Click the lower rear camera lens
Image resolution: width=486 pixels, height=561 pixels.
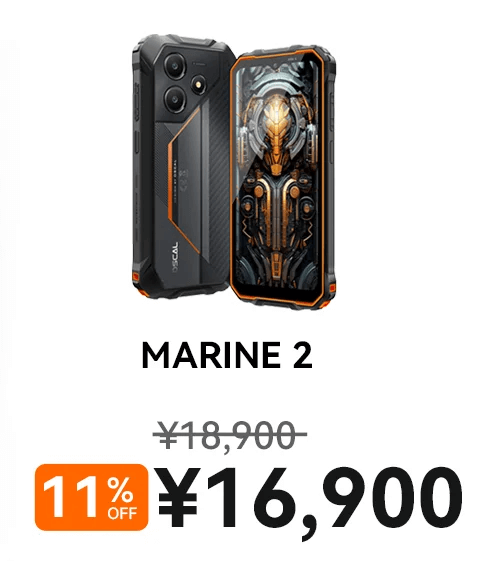[175, 98]
